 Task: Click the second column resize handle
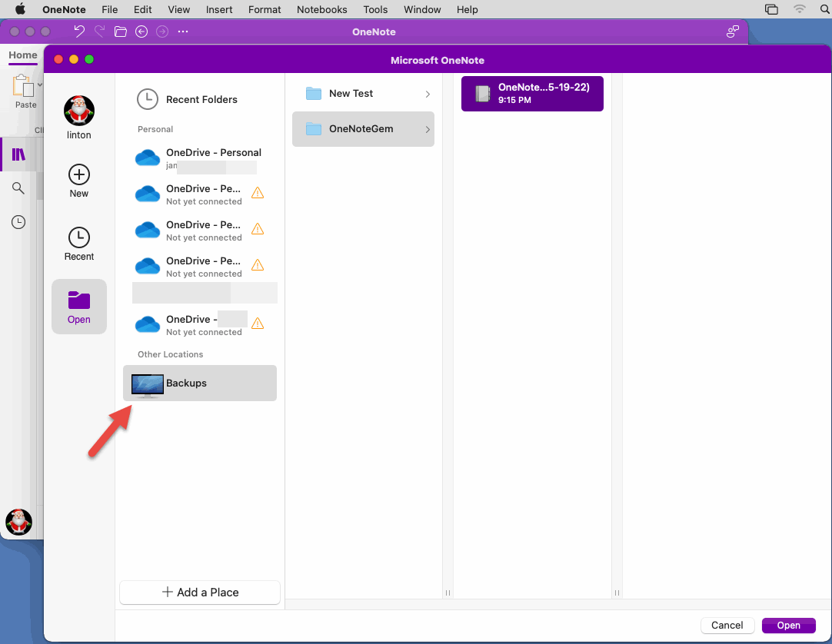pos(617,593)
